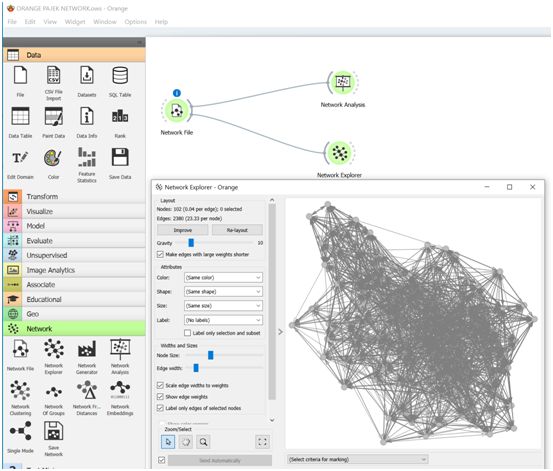Image resolution: width=553 pixels, height=471 pixels.
Task: Adjust the Node Size slider
Action: (211, 355)
